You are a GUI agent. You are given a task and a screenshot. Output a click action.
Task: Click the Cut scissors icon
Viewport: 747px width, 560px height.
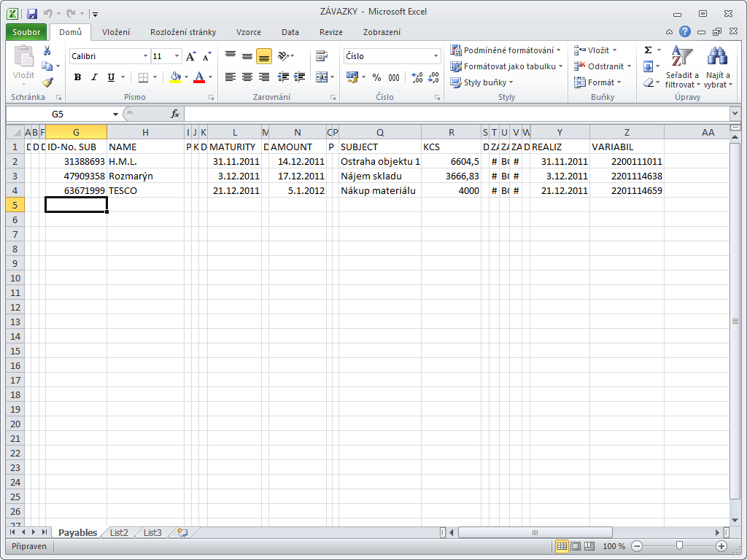click(x=47, y=50)
